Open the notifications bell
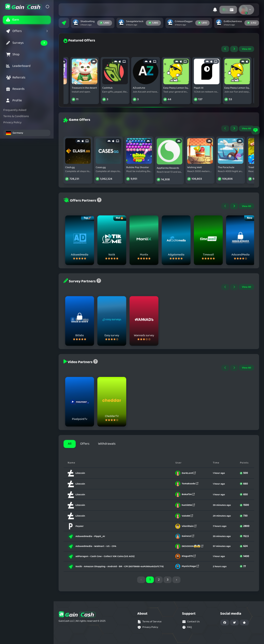 coord(215,10)
